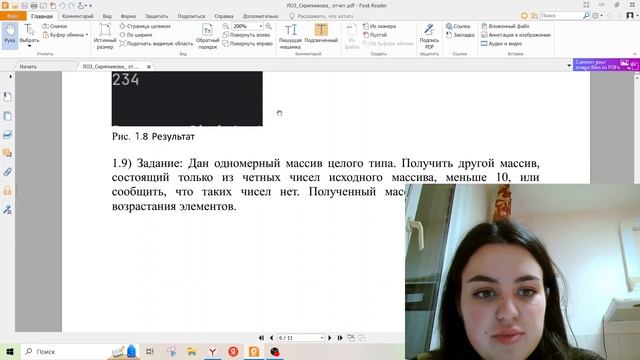This screenshot has width=640, height=360.
Task: Select the Подсвеченный highlight tool
Action: 321,33
